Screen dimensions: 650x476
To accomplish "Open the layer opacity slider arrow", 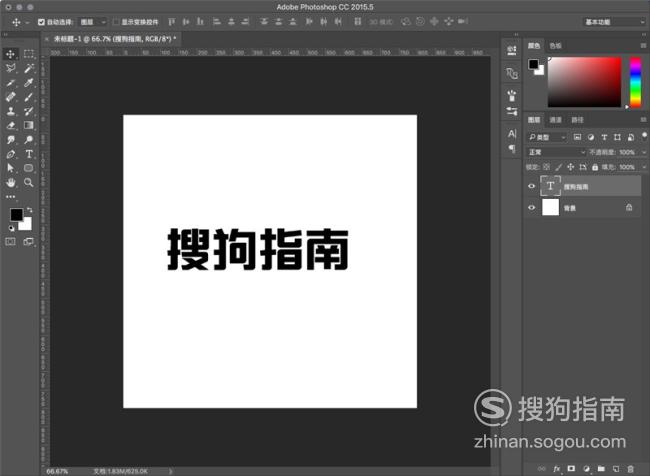I will (x=644, y=152).
